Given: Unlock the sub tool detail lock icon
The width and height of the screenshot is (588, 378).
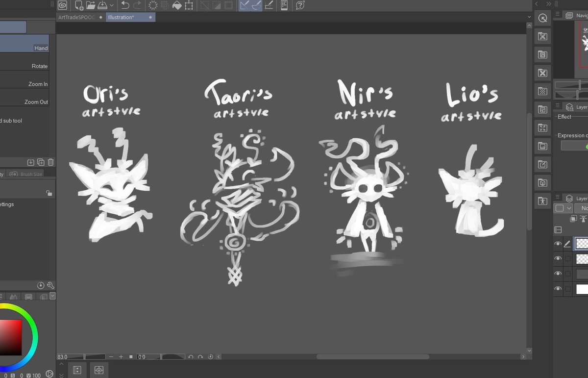Looking at the screenshot, I should (x=49, y=193).
